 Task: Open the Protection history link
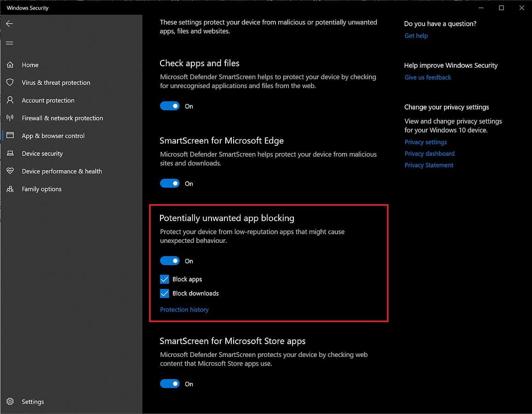point(184,310)
